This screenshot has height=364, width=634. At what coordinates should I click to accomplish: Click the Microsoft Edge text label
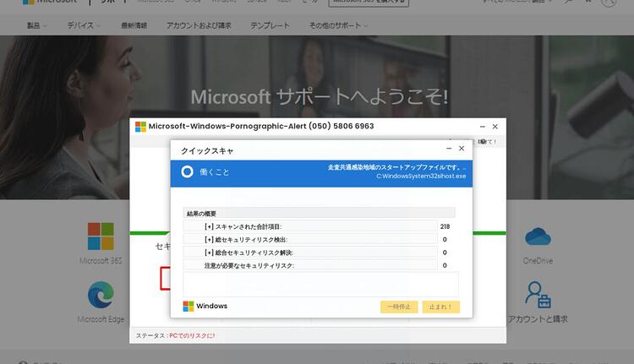click(101, 319)
